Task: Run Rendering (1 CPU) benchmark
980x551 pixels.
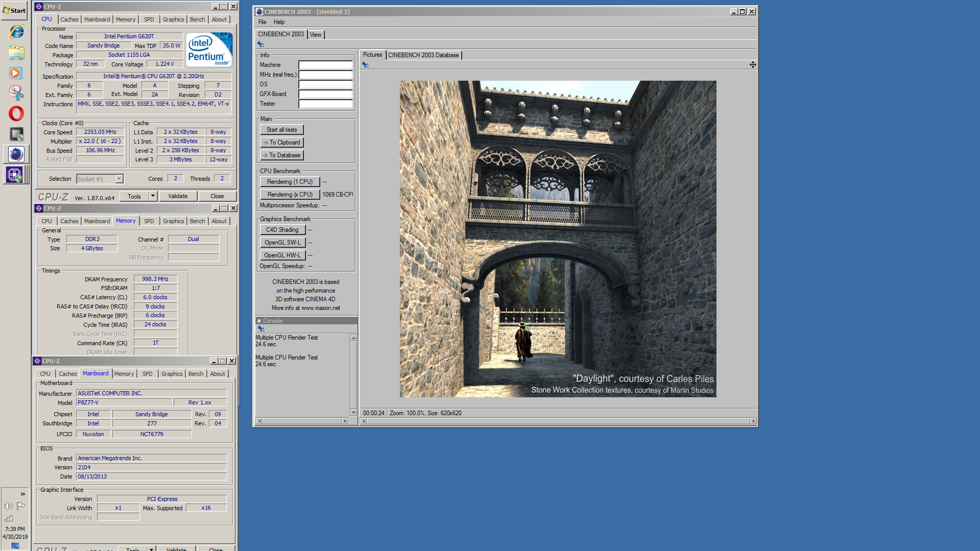Action: click(290, 182)
